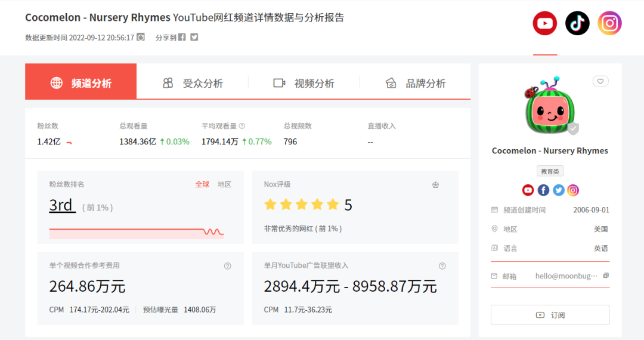Screen dimensions: 644x340
Task: Select 全球 ranking toggle
Action: [x=202, y=184]
